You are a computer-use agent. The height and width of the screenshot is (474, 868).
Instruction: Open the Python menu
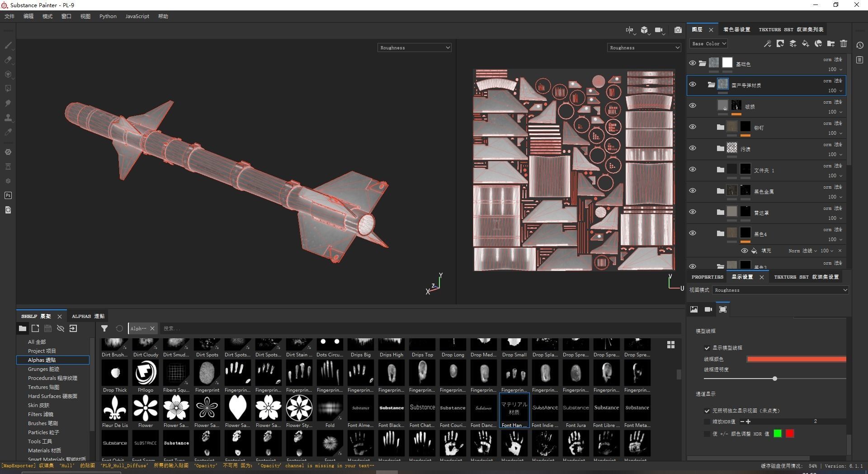click(x=108, y=16)
